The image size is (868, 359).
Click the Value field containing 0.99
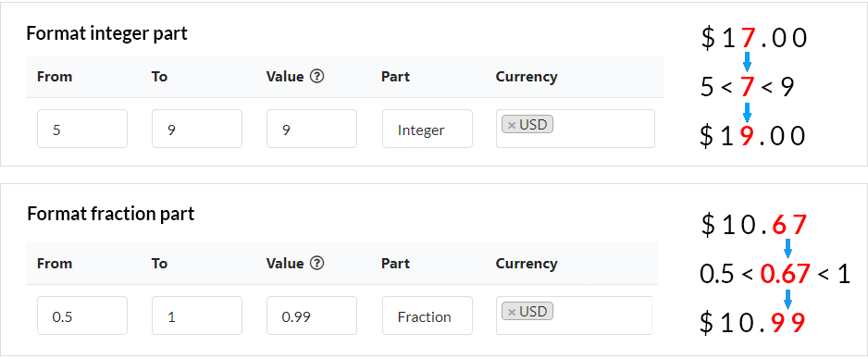click(312, 316)
